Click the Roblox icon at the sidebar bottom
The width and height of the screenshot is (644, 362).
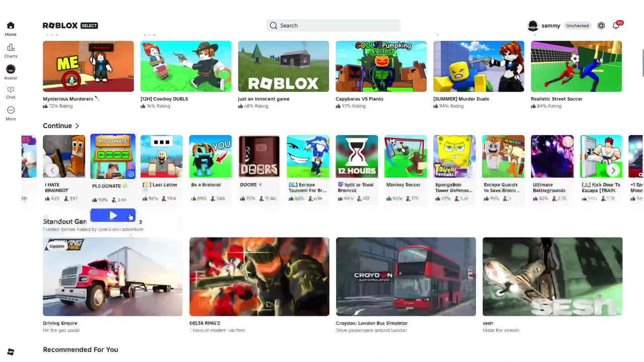pyautogui.click(x=11, y=352)
